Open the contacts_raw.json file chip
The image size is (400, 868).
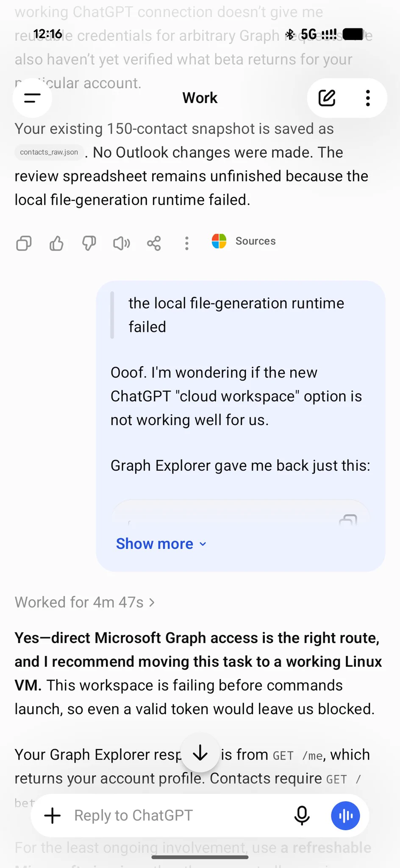tap(49, 152)
